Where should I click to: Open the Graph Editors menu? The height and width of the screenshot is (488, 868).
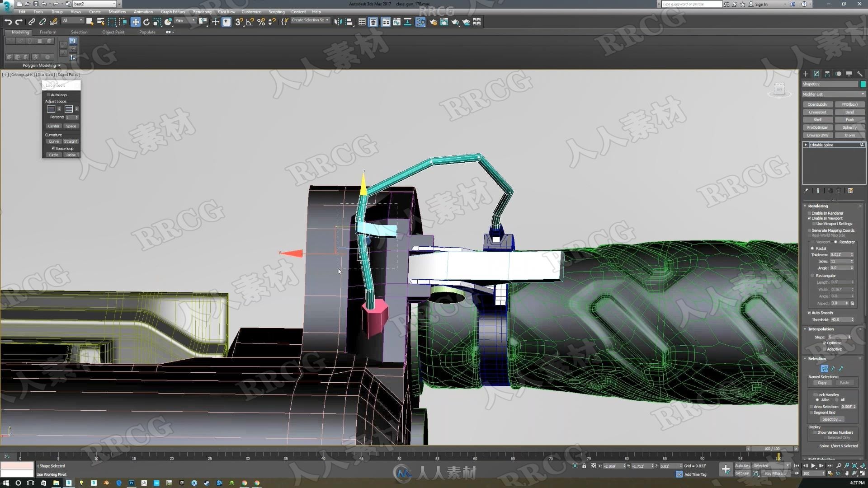click(173, 12)
